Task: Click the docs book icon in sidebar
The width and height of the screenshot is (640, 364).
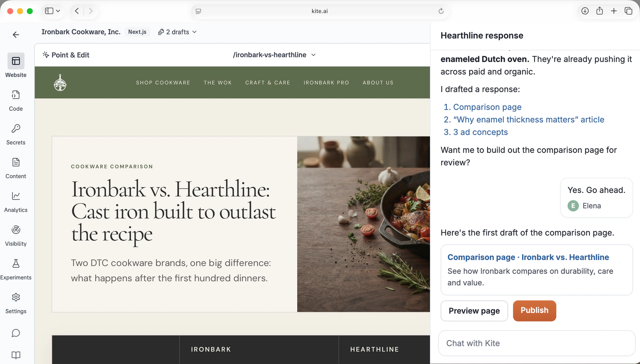Action: coord(16,355)
